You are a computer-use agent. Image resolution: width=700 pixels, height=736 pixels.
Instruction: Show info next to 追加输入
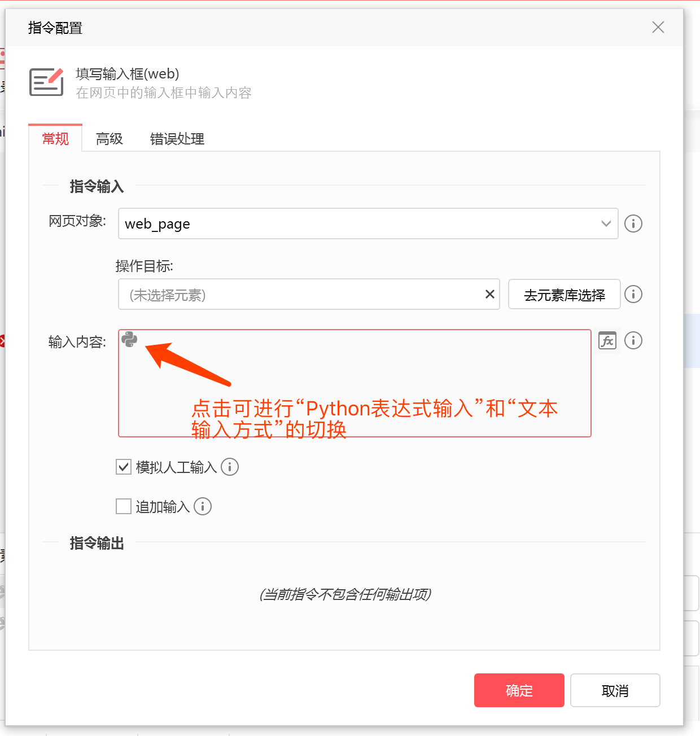click(203, 506)
